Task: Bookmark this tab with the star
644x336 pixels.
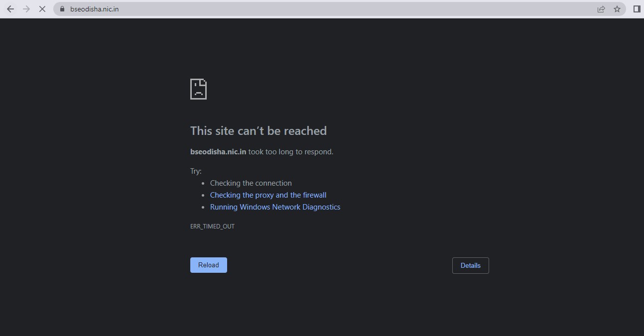Action: (617, 9)
